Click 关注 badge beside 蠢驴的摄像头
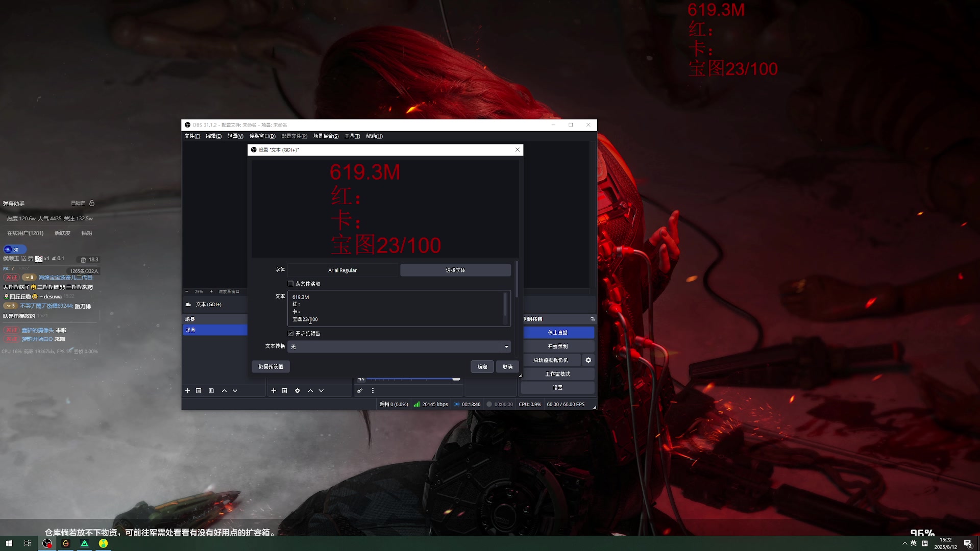 coord(11,330)
